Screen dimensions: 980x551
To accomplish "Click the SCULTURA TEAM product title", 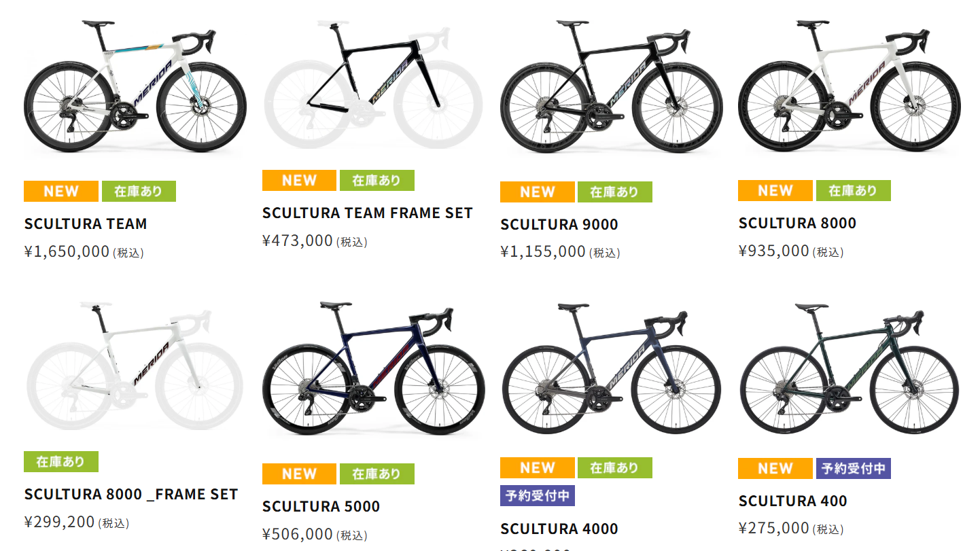I will click(x=86, y=224).
